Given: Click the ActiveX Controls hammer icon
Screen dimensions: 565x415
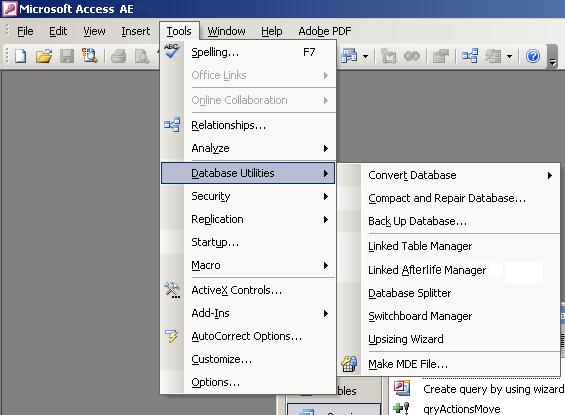Looking at the screenshot, I should (x=172, y=290).
